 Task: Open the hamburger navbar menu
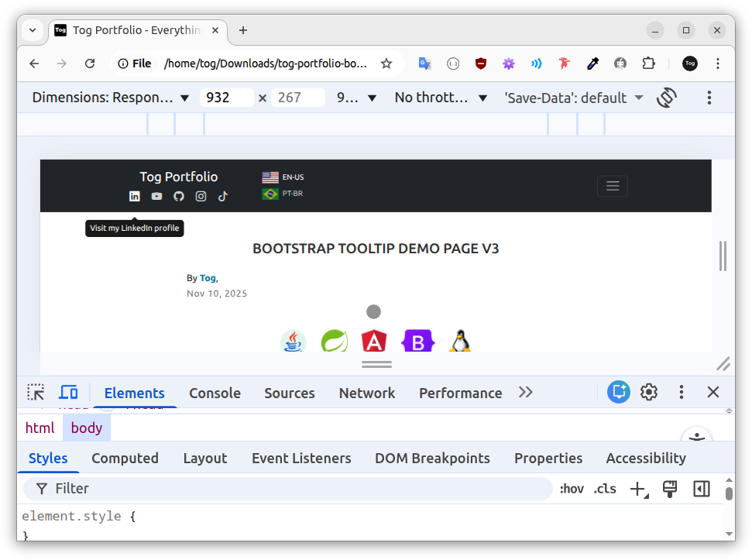coord(613,186)
